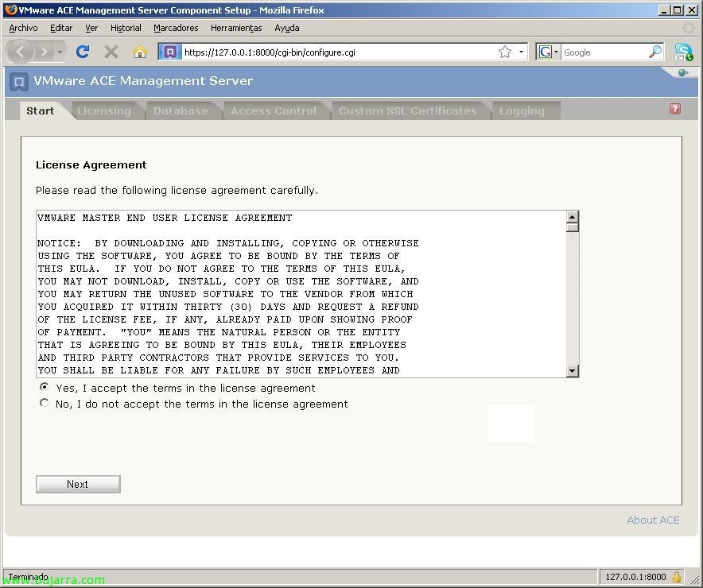The width and height of the screenshot is (703, 588).
Task: Open the About ACE link
Action: point(653,520)
